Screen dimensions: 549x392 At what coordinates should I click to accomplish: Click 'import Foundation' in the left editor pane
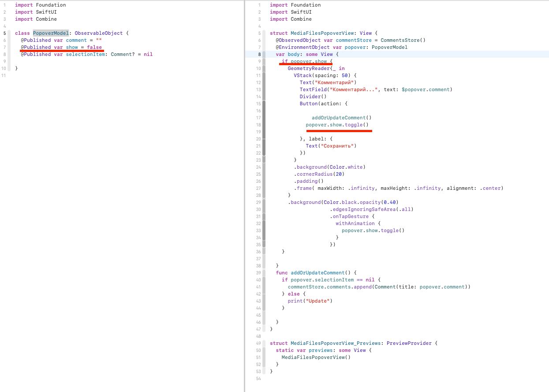(40, 5)
